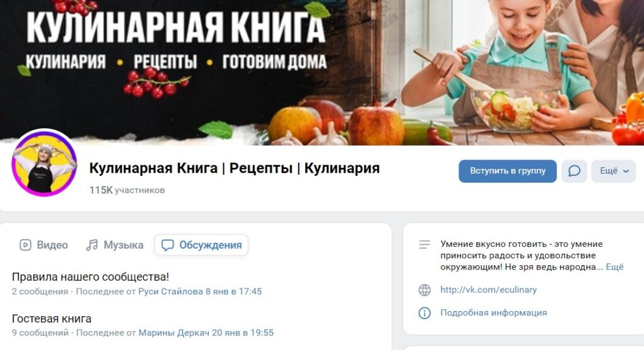Image resolution: width=644 pixels, height=350 pixels.
Task: Open the vk.com/eculinary link
Action: tap(488, 290)
